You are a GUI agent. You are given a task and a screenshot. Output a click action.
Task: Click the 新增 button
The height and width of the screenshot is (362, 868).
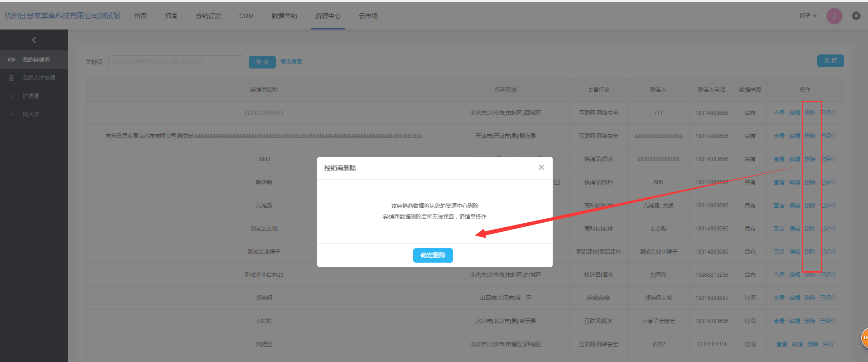pyautogui.click(x=830, y=61)
